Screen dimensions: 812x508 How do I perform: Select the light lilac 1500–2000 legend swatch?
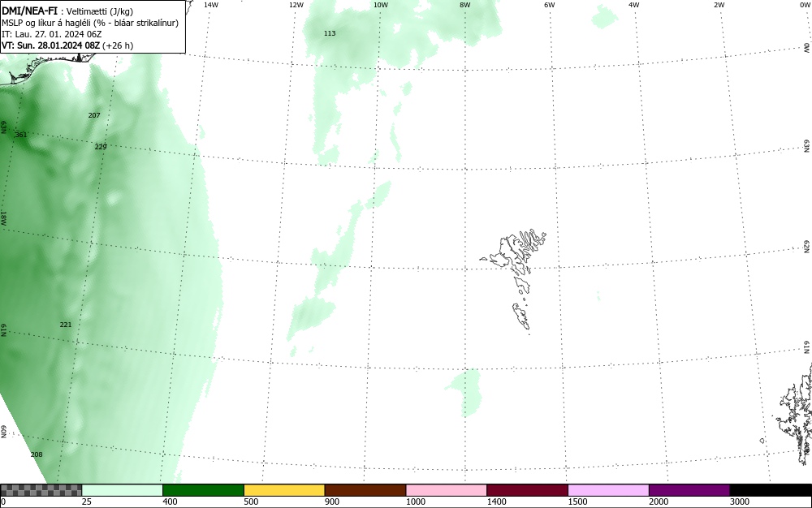tap(608, 490)
